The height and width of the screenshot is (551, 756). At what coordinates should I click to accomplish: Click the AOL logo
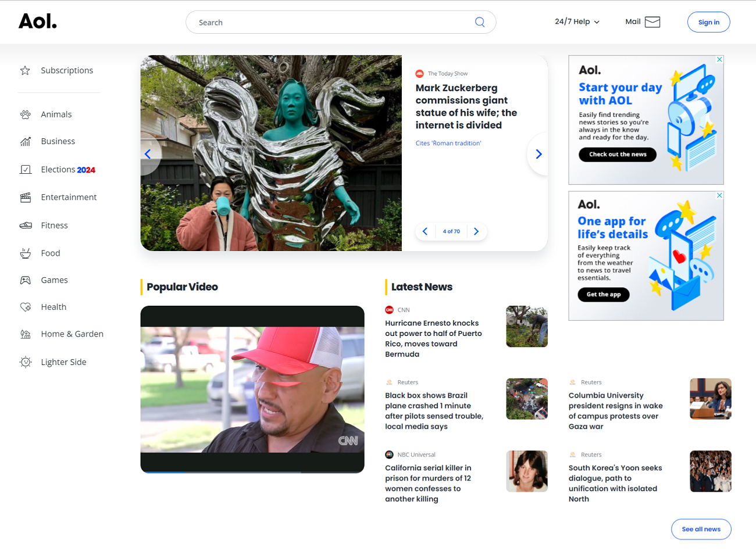pos(38,22)
